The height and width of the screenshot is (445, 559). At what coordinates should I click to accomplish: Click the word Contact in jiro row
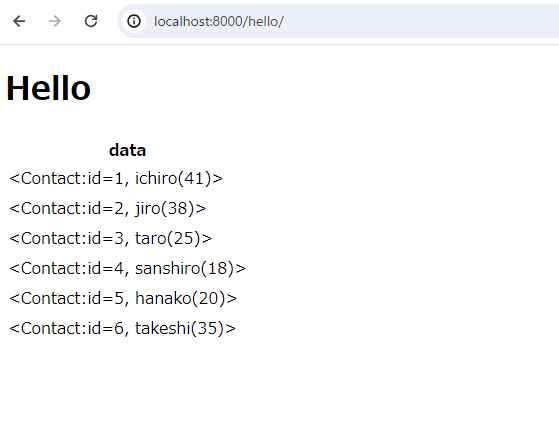(52, 208)
